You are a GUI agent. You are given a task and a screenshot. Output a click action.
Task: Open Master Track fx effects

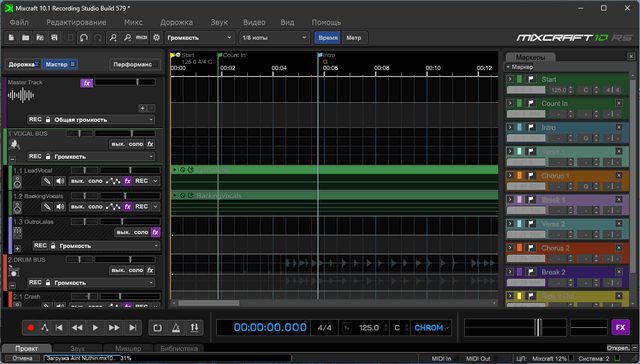tap(86, 83)
